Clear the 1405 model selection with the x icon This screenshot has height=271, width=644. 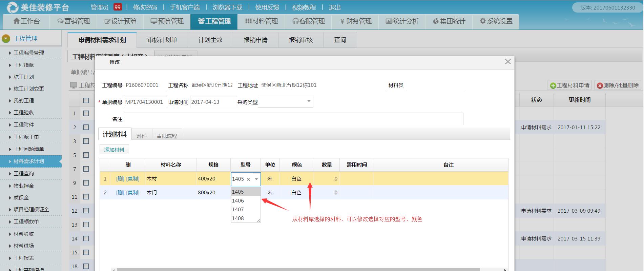(x=248, y=179)
